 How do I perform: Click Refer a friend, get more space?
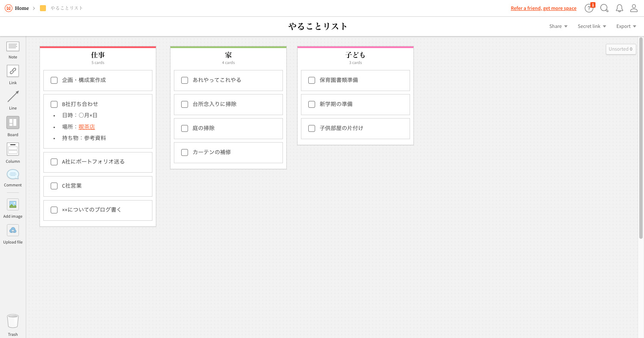point(544,8)
